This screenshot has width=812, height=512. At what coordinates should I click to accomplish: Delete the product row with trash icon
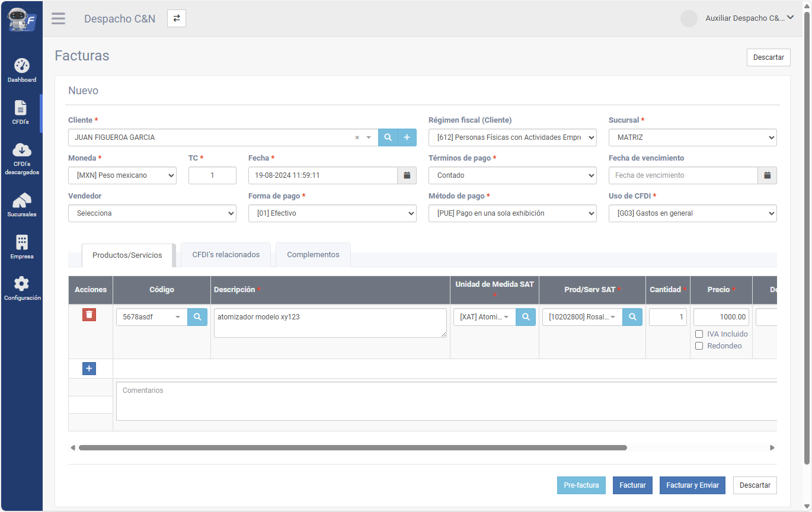(89, 315)
